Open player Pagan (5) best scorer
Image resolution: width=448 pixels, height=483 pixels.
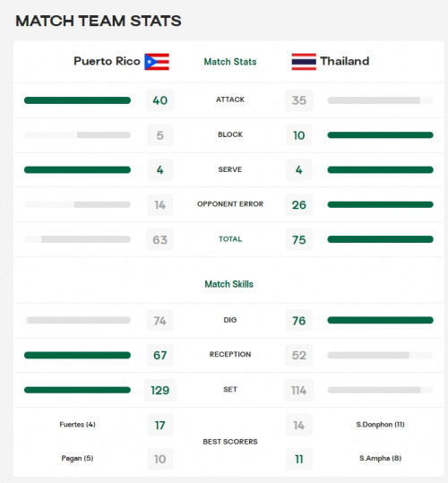pyautogui.click(x=77, y=458)
